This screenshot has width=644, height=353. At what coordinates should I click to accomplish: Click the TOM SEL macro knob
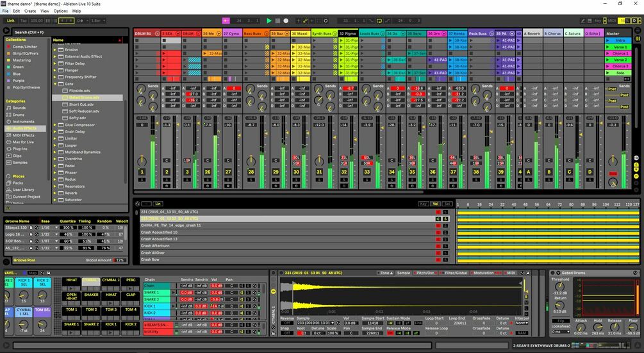click(x=42, y=324)
